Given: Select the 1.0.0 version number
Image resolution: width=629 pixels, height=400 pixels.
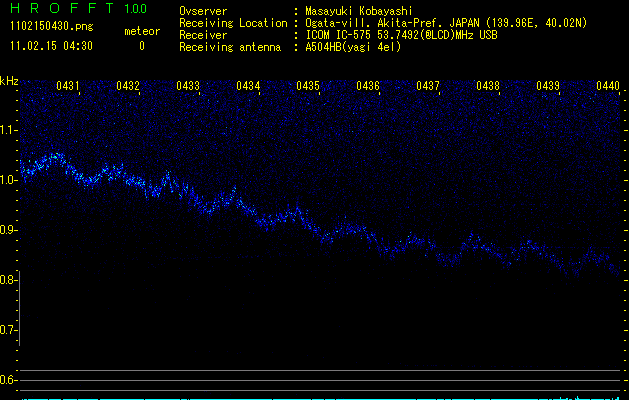Looking at the screenshot, I should click(x=136, y=8).
